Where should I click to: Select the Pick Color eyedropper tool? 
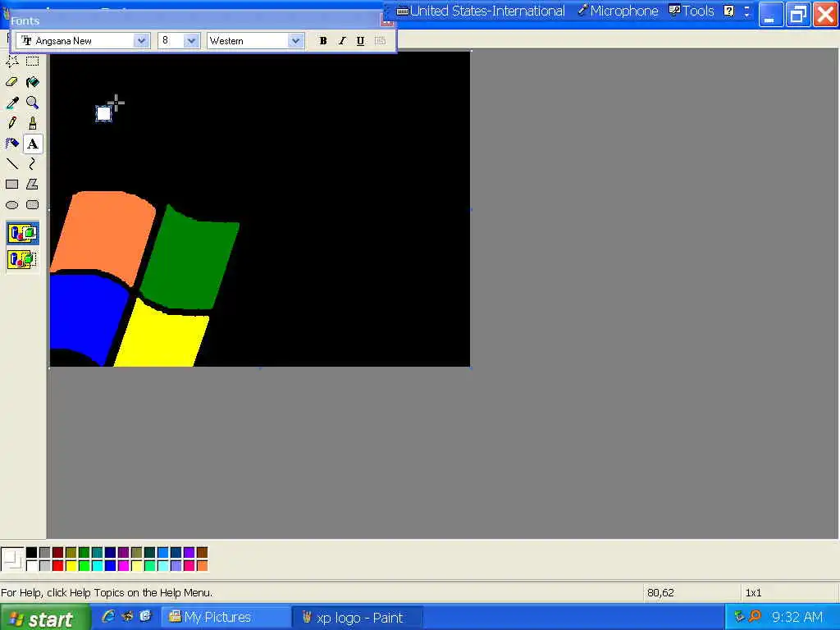11,103
